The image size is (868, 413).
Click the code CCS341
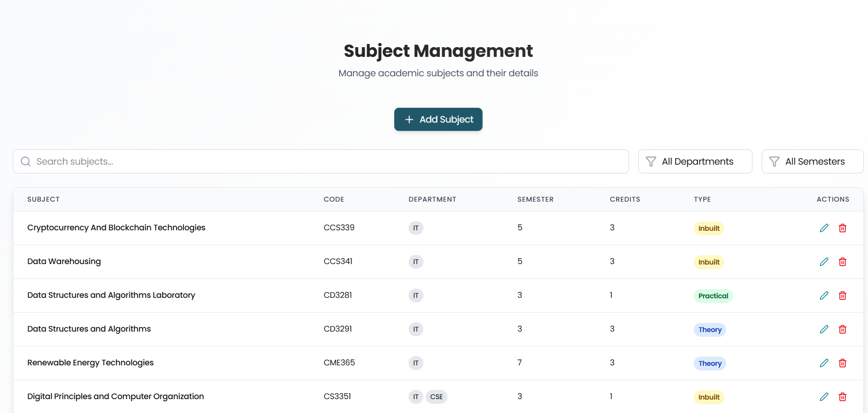[x=338, y=261]
